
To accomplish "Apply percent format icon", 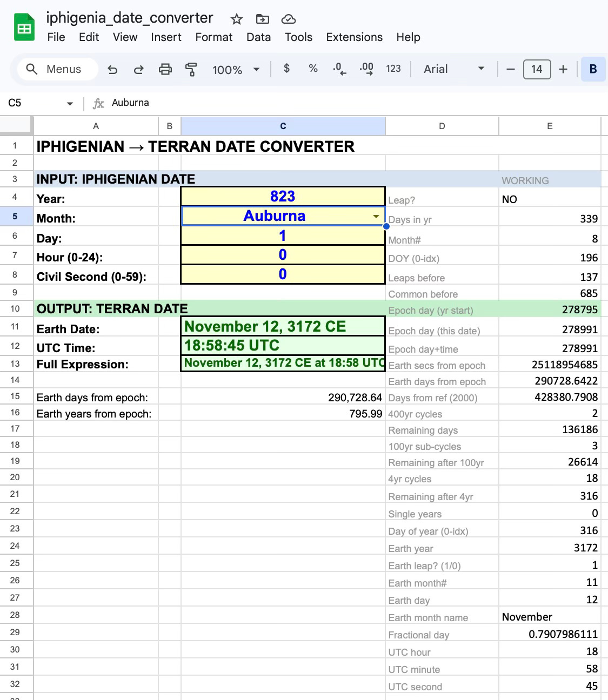I will (x=313, y=69).
